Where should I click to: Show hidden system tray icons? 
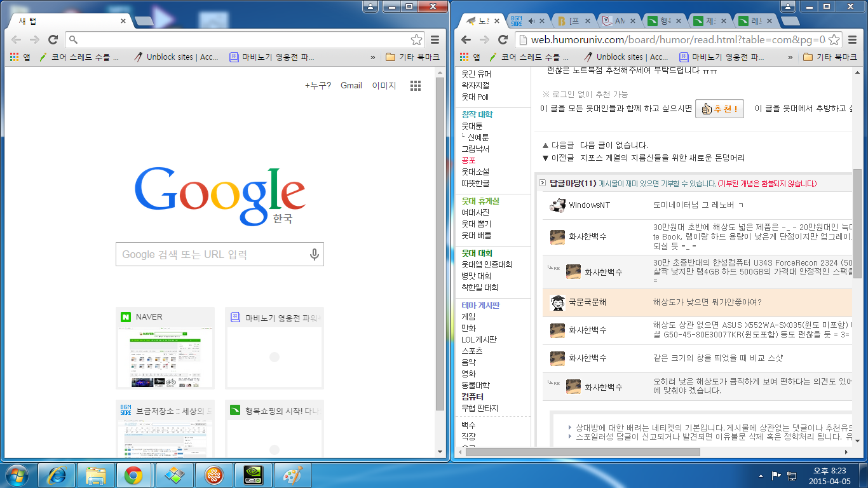761,475
